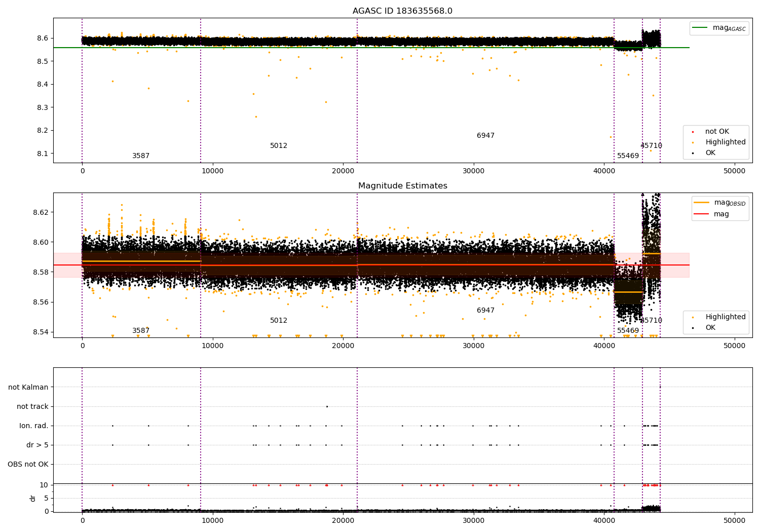Click y-axis tick 8.60 in middle panel
Image resolution: width=760 pixels, height=532 pixels.
41,242
